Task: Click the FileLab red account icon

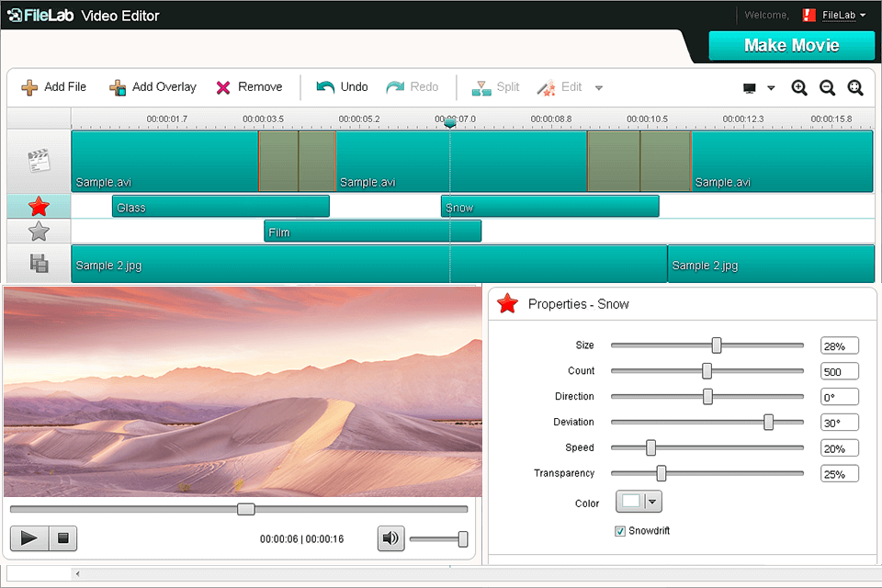Action: (x=808, y=16)
